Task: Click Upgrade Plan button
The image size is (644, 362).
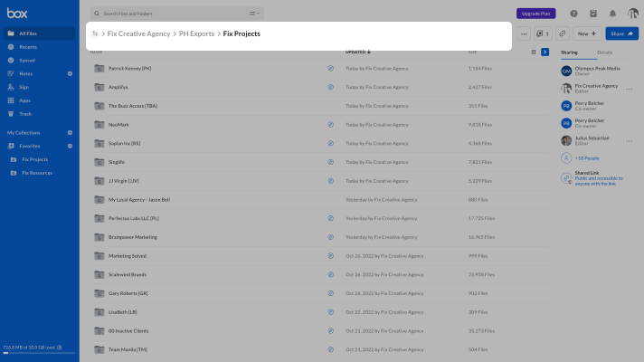Action: tap(535, 14)
